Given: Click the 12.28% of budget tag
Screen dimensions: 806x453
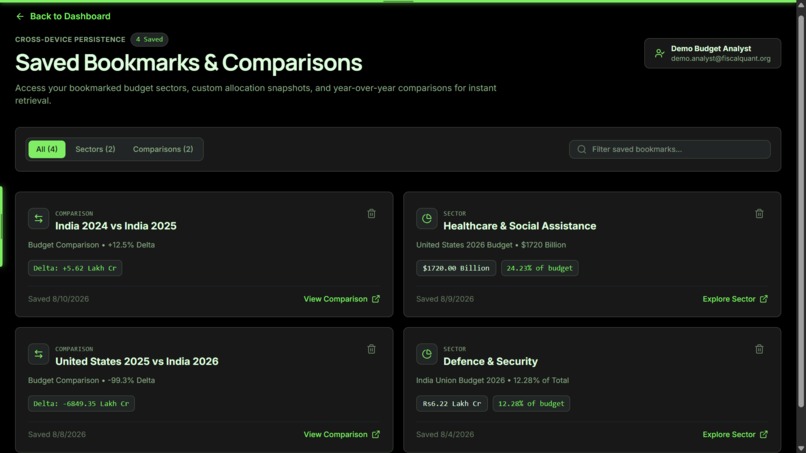Looking at the screenshot, I should click(531, 404).
